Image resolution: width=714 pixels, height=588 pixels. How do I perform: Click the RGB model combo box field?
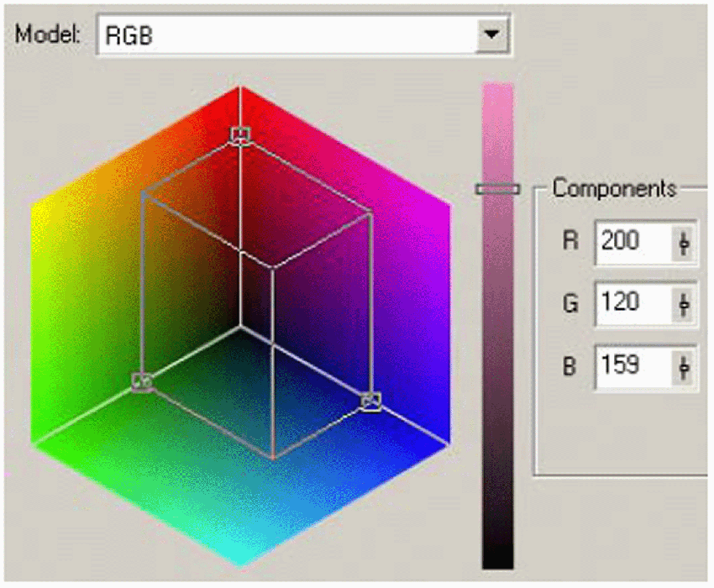(x=303, y=34)
